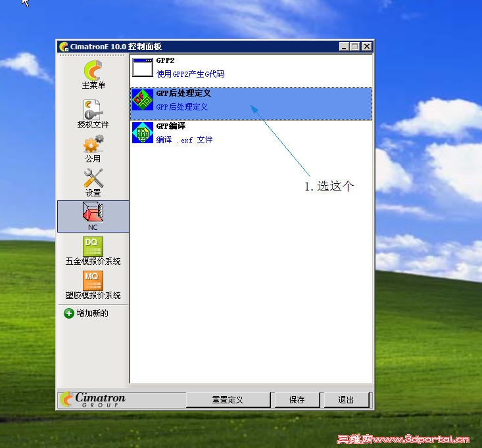Click the GPP2 window icon
The image size is (482, 448).
pyautogui.click(x=143, y=67)
